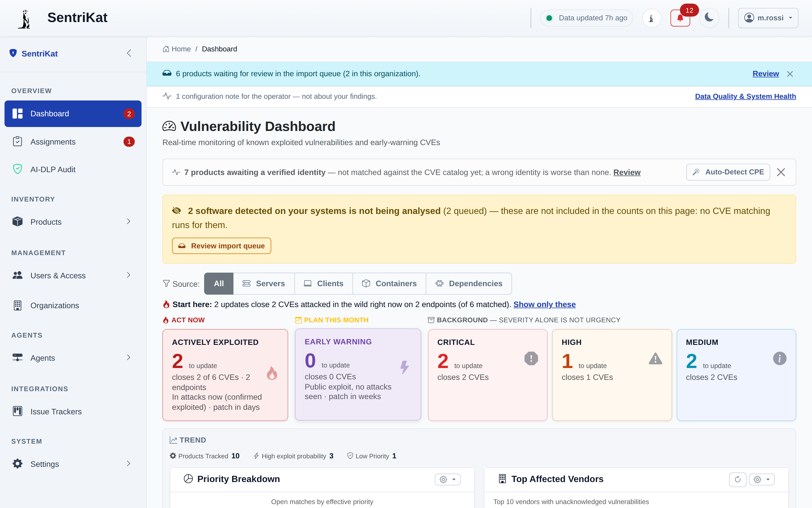Image resolution: width=812 pixels, height=508 pixels.
Task: Open Priority Breakdown settings gear dropdown
Action: [x=448, y=479]
